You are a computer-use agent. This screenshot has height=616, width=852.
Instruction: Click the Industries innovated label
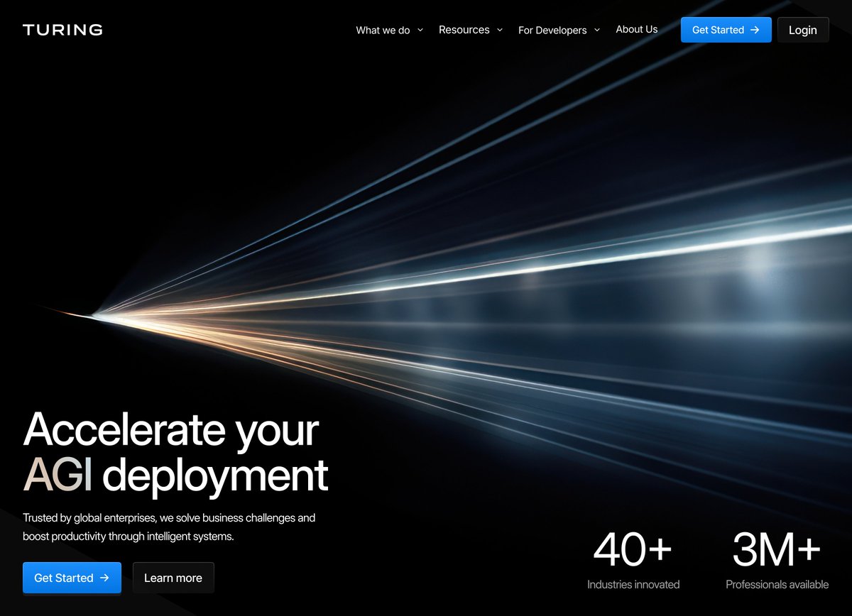(x=633, y=585)
